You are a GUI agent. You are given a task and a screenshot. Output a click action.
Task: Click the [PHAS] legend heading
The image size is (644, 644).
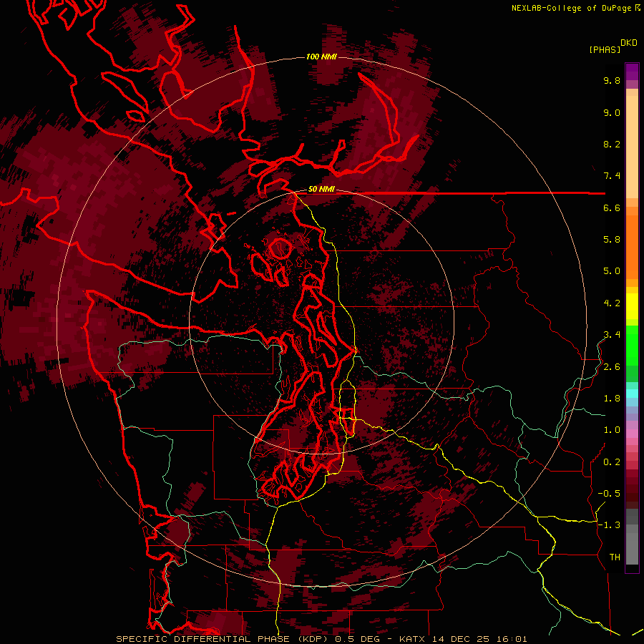(x=605, y=50)
